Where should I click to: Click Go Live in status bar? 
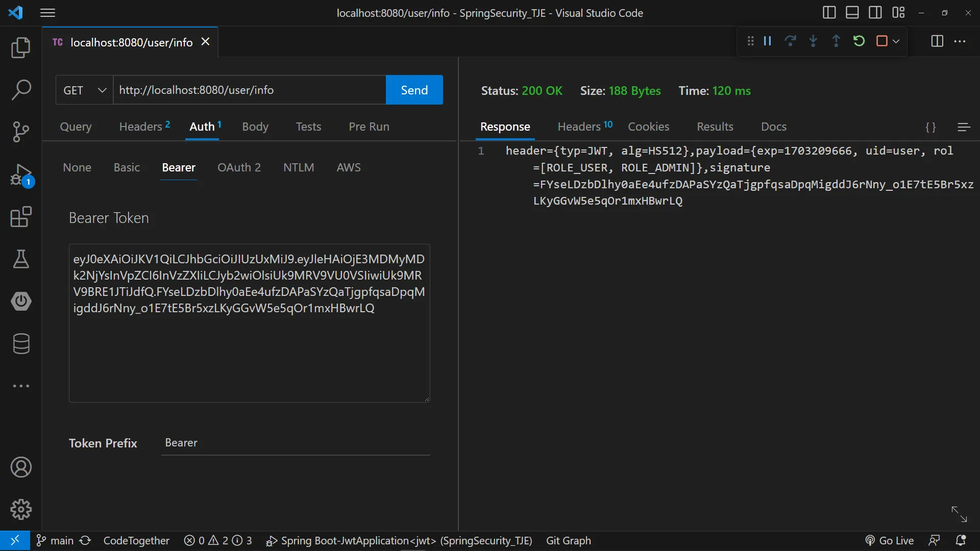(890, 541)
